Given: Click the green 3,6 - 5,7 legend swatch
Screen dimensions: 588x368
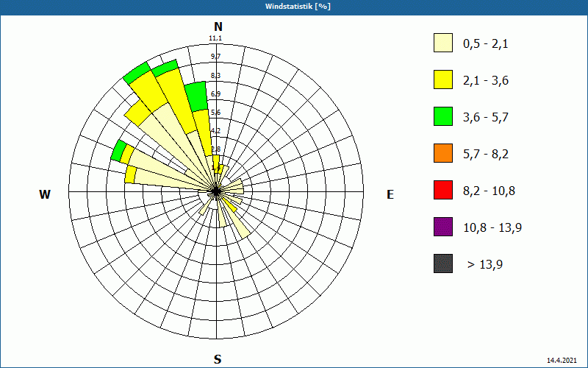Looking at the screenshot, I should 443,116.
